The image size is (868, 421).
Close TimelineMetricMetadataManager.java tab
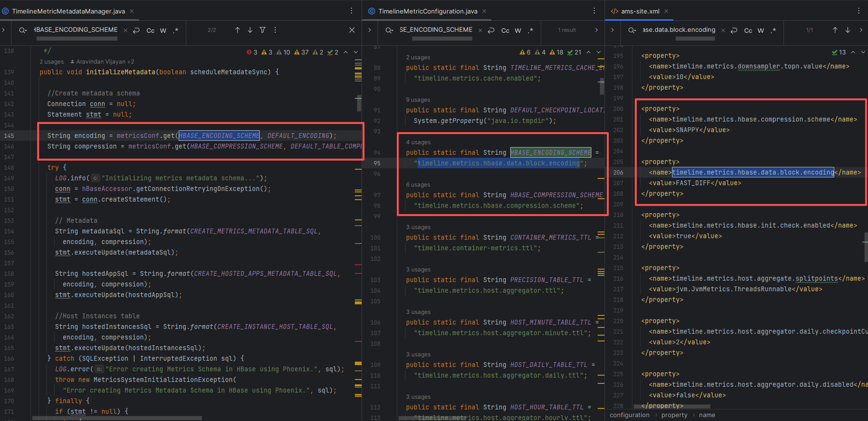[132, 11]
